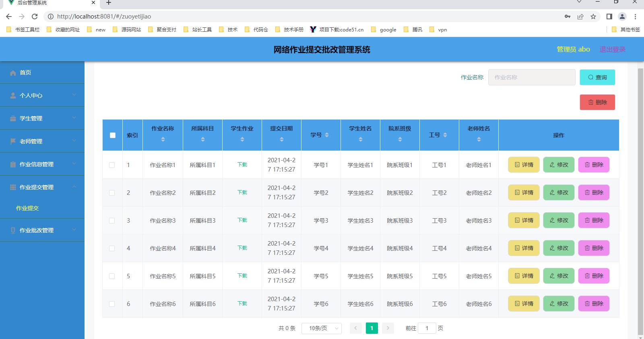Expand the 老师管理 menu chevron
The image size is (644, 339).
pyautogui.click(x=74, y=141)
